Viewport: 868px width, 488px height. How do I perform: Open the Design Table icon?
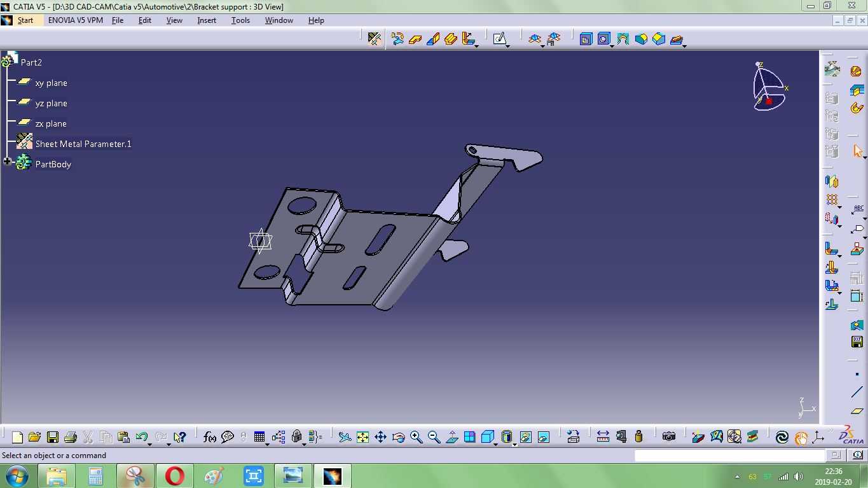click(259, 437)
